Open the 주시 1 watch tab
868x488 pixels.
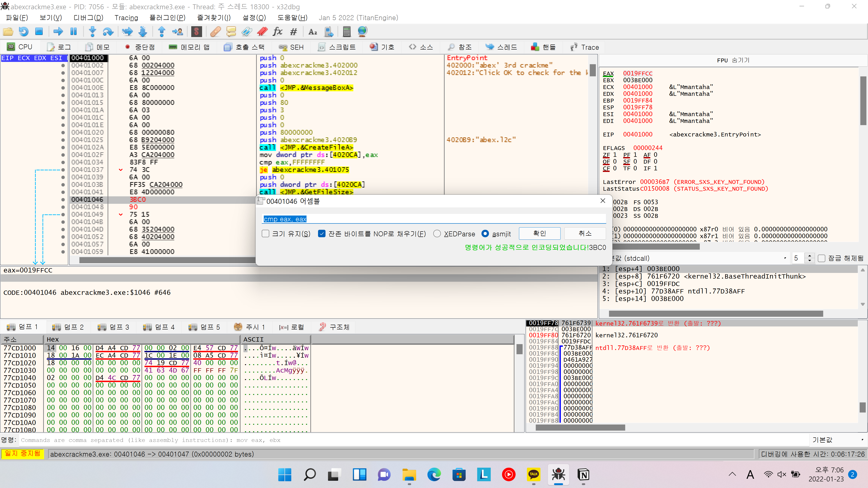[250, 327]
